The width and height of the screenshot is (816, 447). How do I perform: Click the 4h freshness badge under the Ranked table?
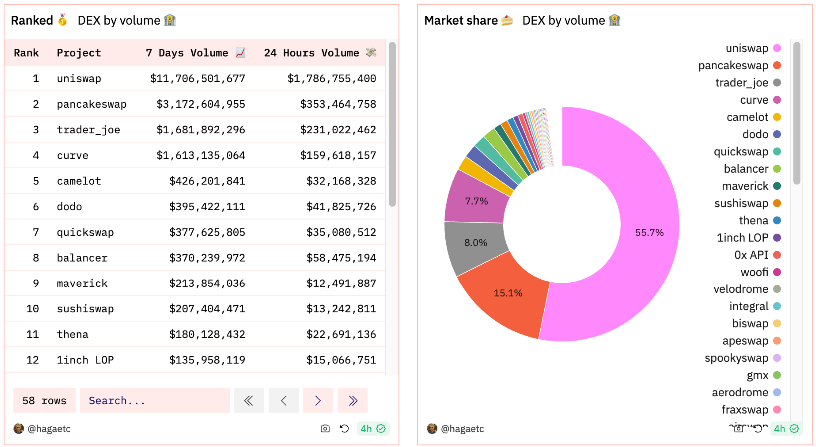(x=373, y=428)
